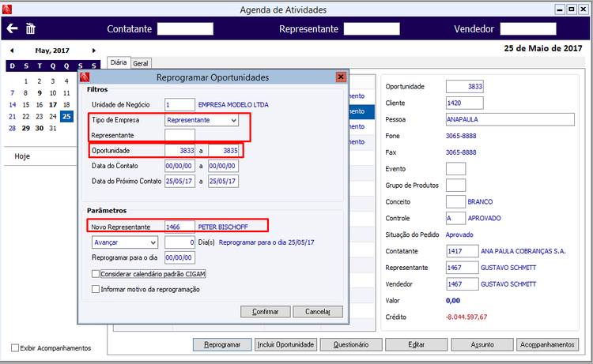The height and width of the screenshot is (364, 593).
Task: Click the crédito value -8.044.597,67
Action: 466,317
